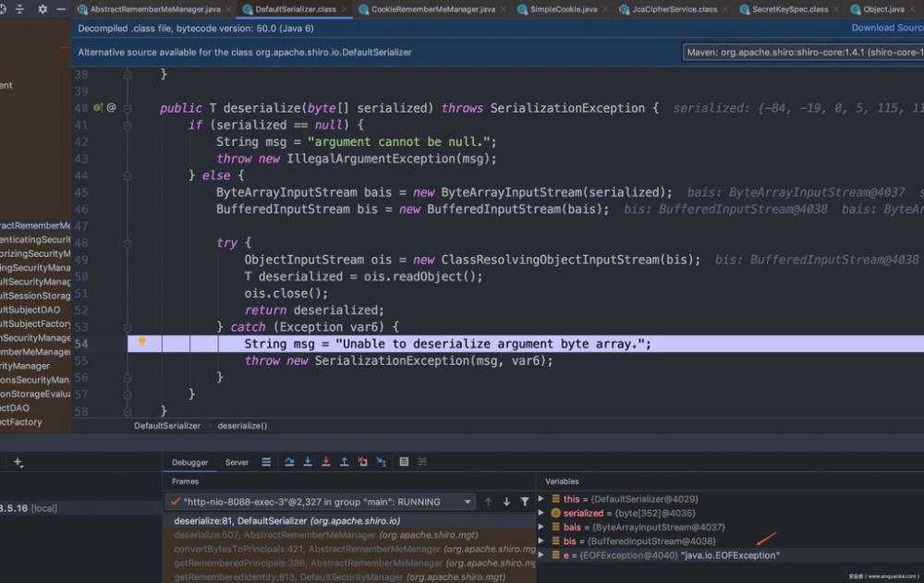This screenshot has width=924, height=583.
Task: Click the lightbulb intention icon on line 54
Action: click(141, 343)
